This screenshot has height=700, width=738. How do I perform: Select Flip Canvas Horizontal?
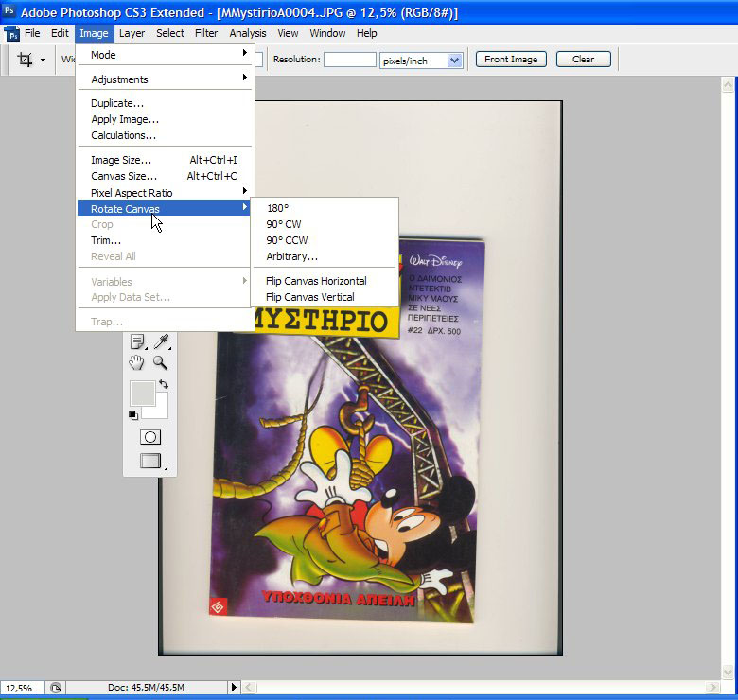325,281
